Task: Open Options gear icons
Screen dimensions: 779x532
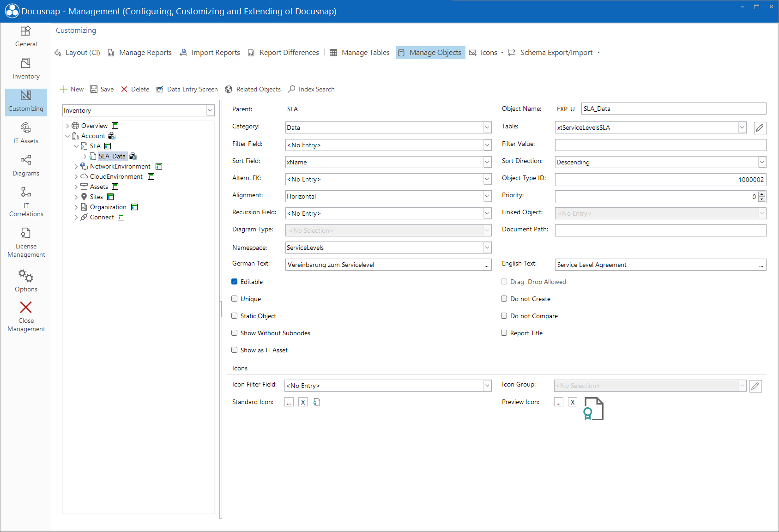Action: click(x=26, y=276)
